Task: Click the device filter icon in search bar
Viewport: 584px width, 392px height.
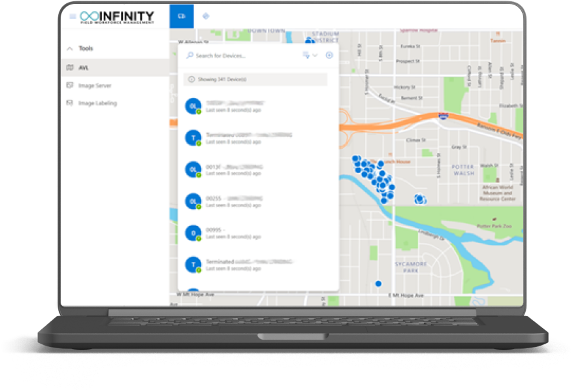Action: [305, 56]
